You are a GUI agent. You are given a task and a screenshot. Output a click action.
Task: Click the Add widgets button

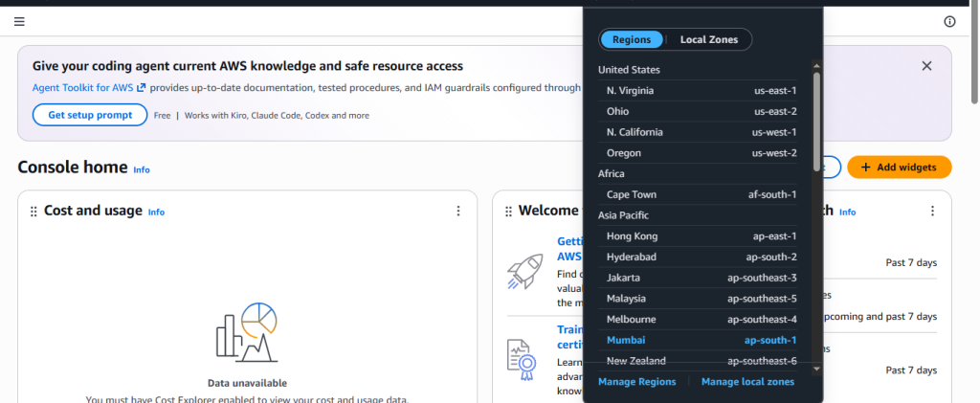pos(900,168)
